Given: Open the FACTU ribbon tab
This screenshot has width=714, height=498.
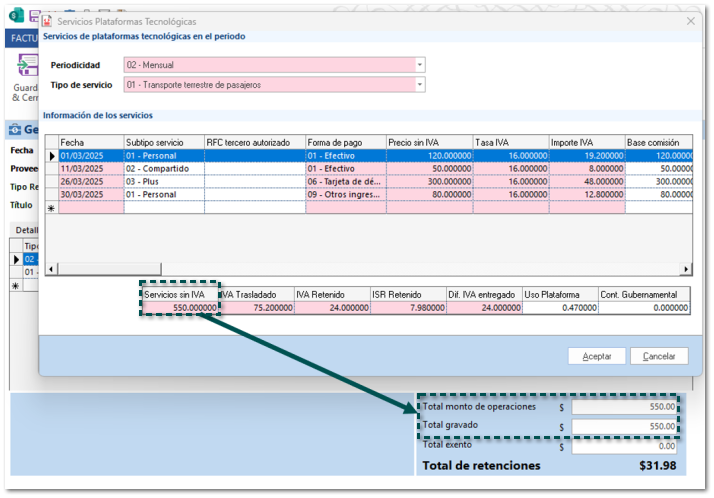Looking at the screenshot, I should [22, 38].
